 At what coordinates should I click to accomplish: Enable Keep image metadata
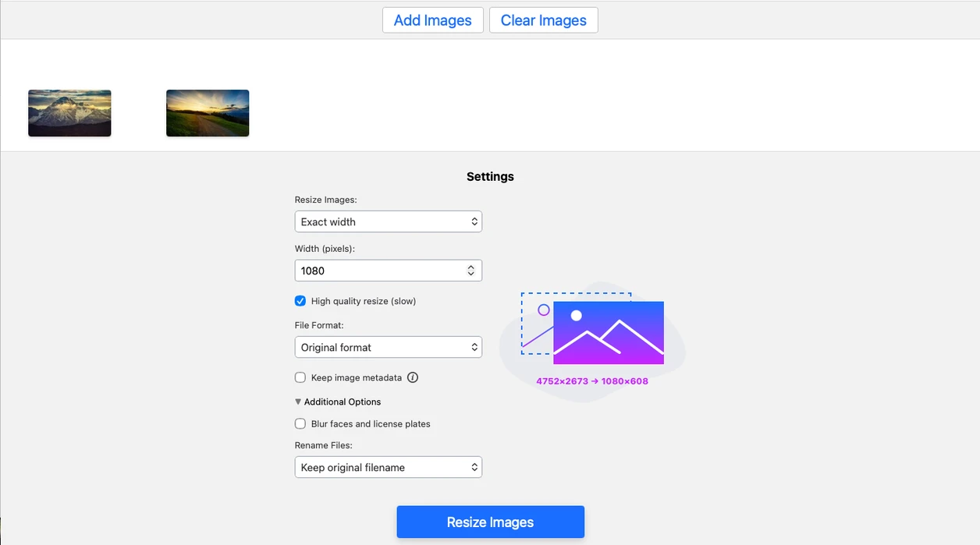click(x=300, y=377)
